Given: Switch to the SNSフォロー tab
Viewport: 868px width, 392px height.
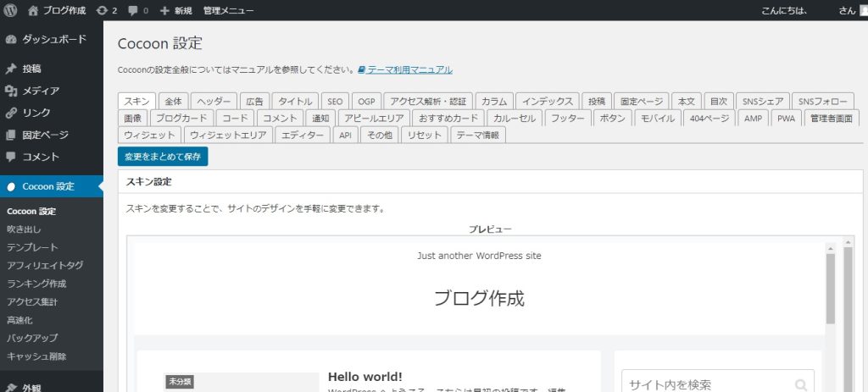Looking at the screenshot, I should coord(822,102).
